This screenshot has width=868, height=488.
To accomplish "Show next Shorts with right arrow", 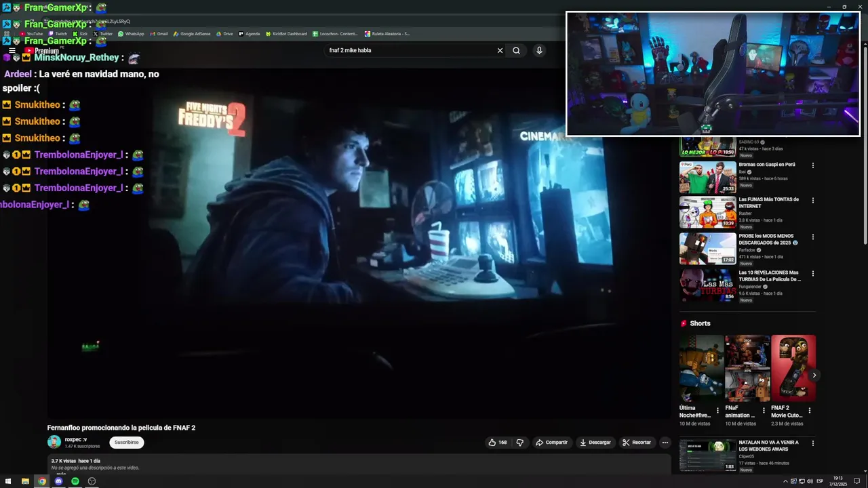I will click(814, 375).
